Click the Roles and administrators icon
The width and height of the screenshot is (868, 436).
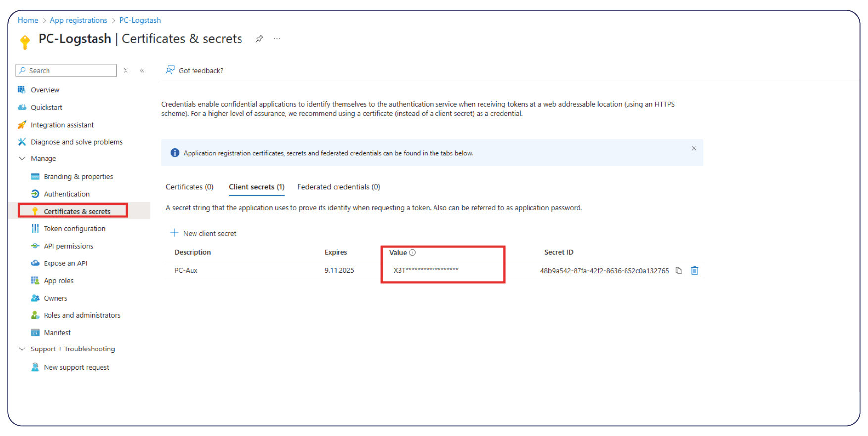(x=35, y=315)
